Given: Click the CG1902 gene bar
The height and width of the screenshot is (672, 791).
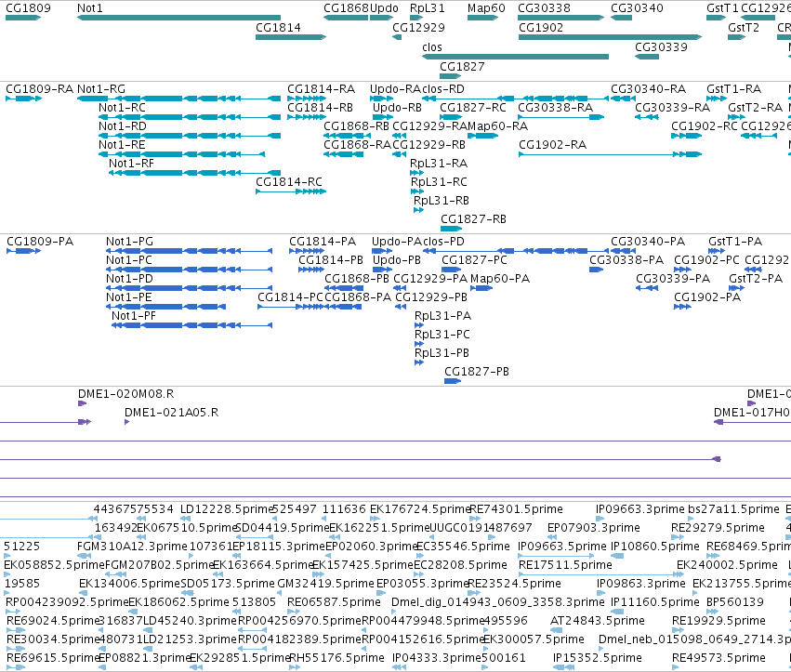Looking at the screenshot, I should (611, 37).
